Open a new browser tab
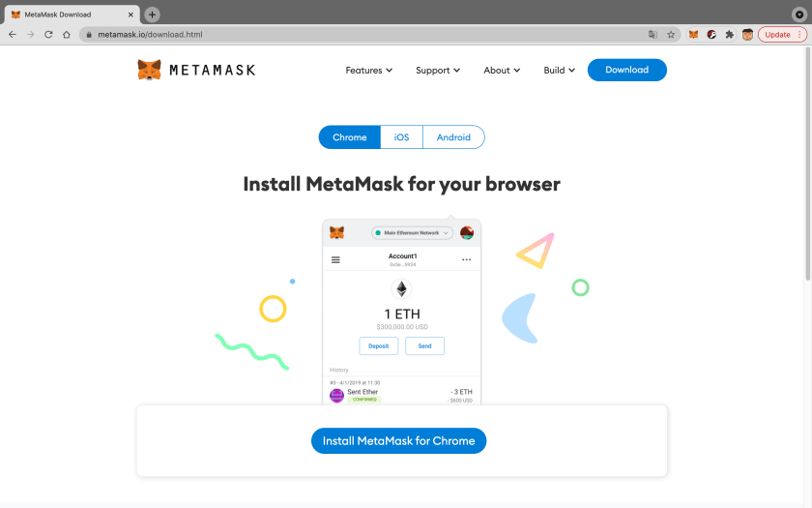Viewport: 812px width, 508px height. tap(152, 15)
